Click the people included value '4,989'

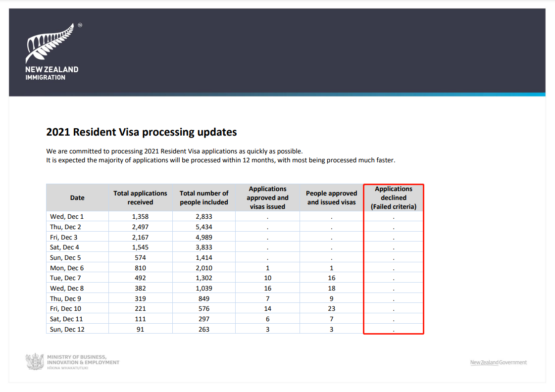(x=204, y=237)
